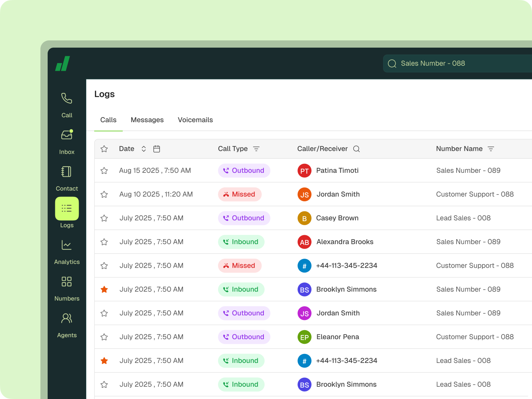Unstar Brooklyn Simmons' inbound July call

coord(104,289)
